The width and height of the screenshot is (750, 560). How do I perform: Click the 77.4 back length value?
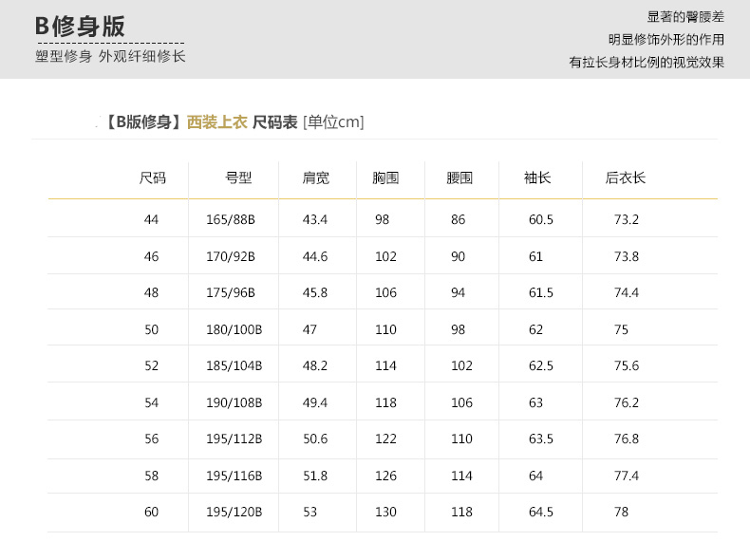pos(627,476)
